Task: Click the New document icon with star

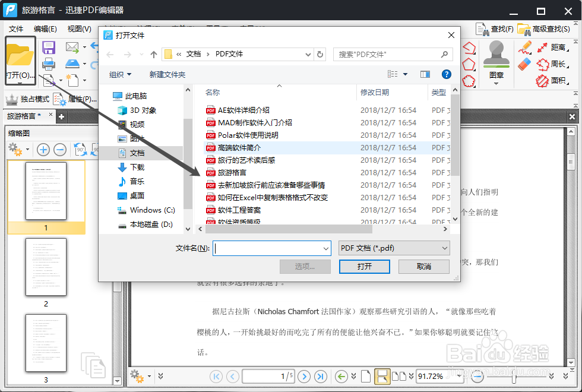Action: click(x=72, y=80)
